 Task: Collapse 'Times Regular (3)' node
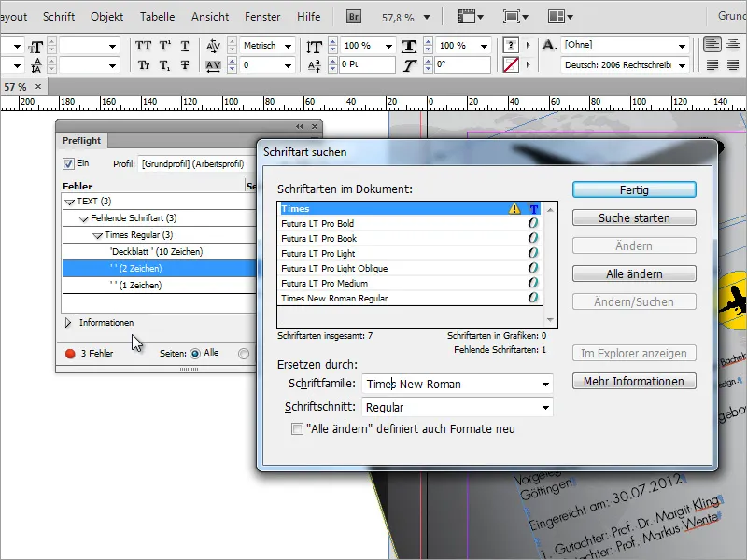point(98,235)
